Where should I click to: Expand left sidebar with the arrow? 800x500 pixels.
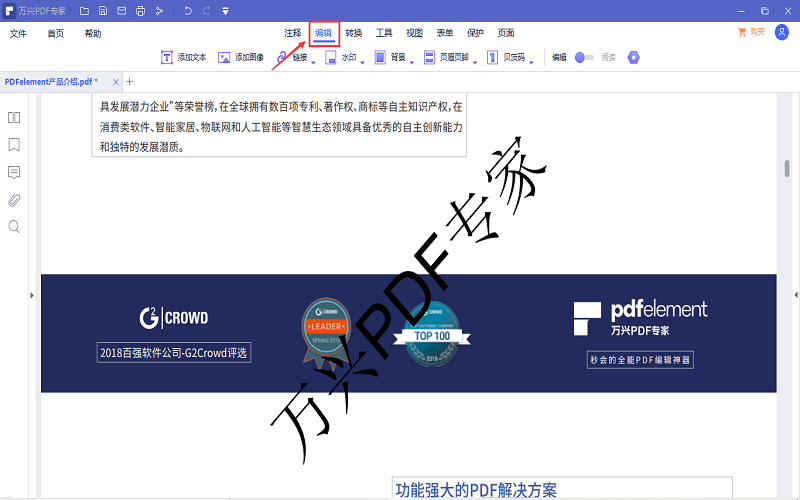point(32,295)
